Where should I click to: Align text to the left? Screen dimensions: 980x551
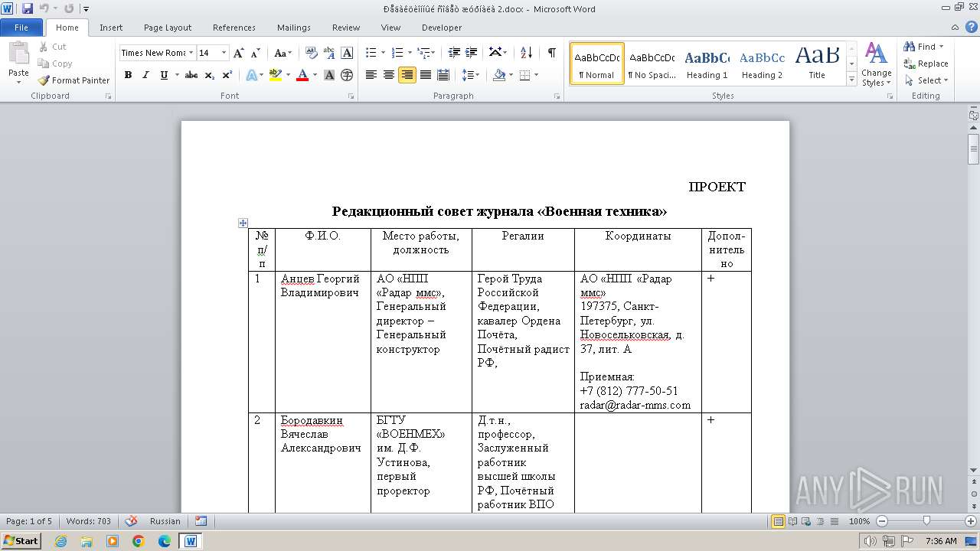[x=371, y=75]
